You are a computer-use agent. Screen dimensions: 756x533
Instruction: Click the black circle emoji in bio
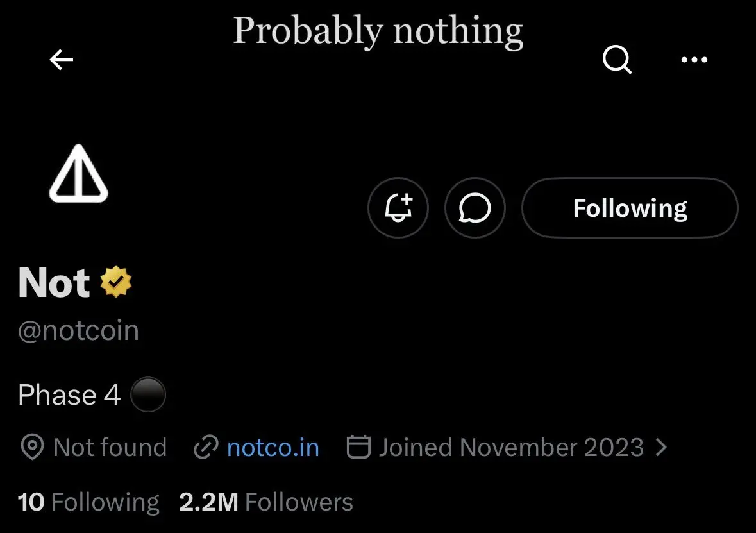point(148,395)
